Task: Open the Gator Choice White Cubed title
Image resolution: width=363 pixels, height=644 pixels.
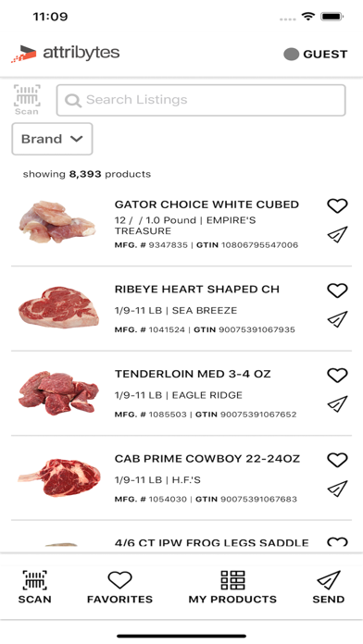Action: click(207, 204)
